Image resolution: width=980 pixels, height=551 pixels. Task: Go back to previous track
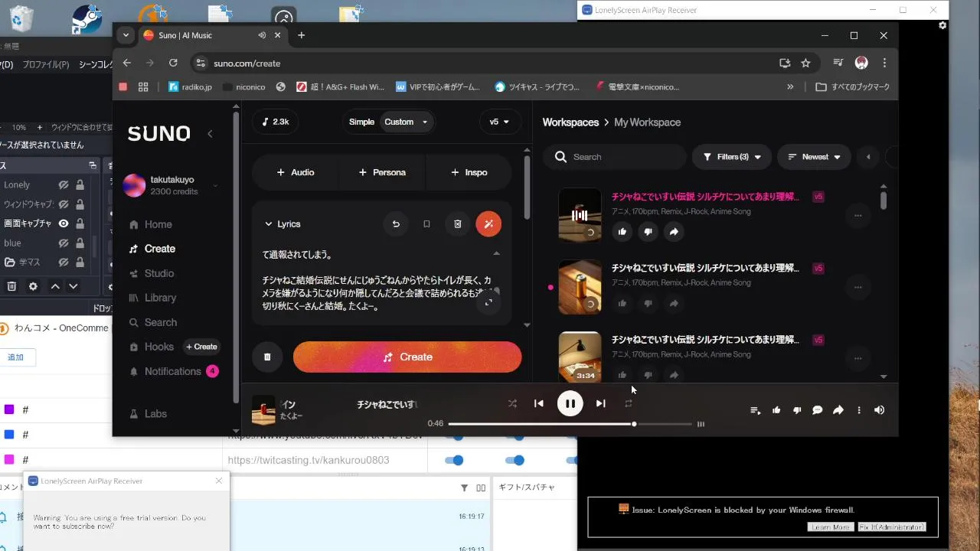(539, 403)
